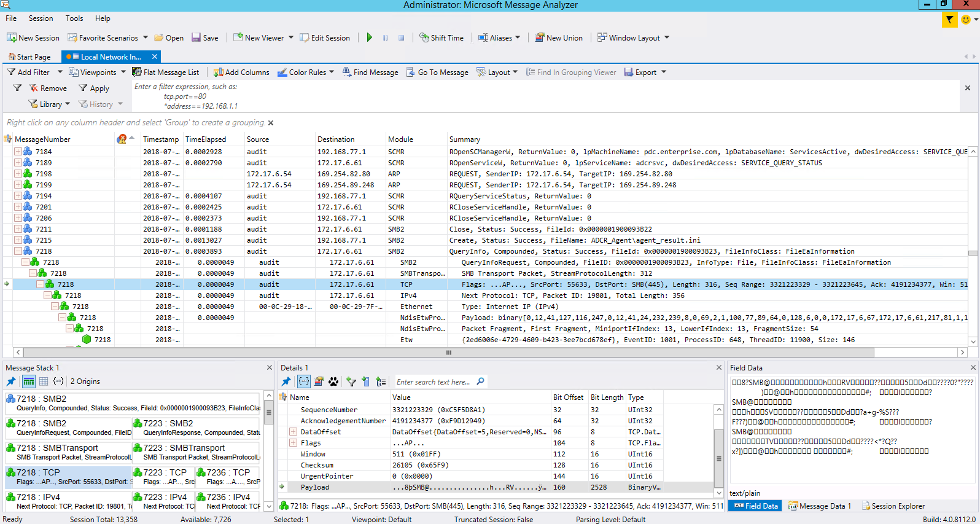Image resolution: width=980 pixels, height=524 pixels.
Task: Toggle Message Stack detailed list view
Action: click(x=29, y=381)
